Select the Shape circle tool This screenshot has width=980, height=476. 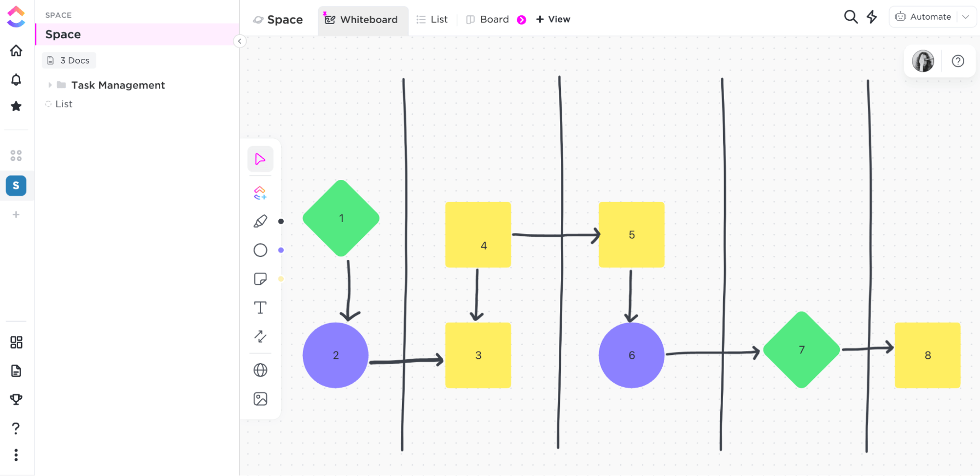[260, 250]
